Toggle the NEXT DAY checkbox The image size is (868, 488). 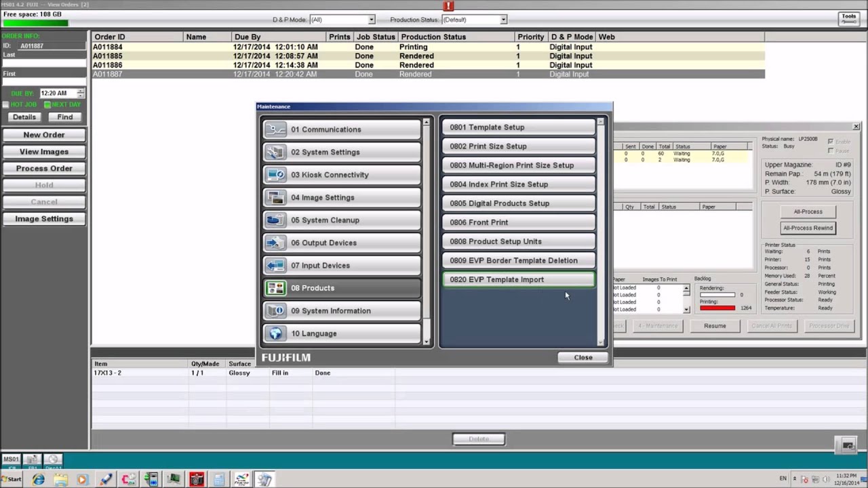[x=47, y=104]
